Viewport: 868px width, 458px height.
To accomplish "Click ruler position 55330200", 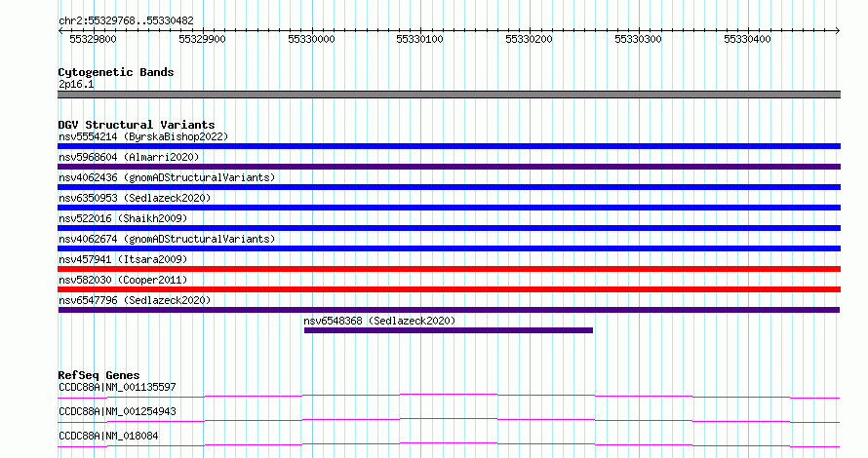I will [530, 39].
